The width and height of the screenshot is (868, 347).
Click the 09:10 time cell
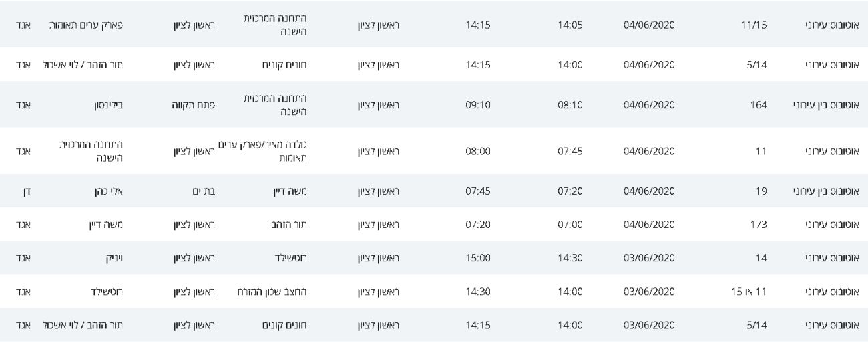point(477,105)
